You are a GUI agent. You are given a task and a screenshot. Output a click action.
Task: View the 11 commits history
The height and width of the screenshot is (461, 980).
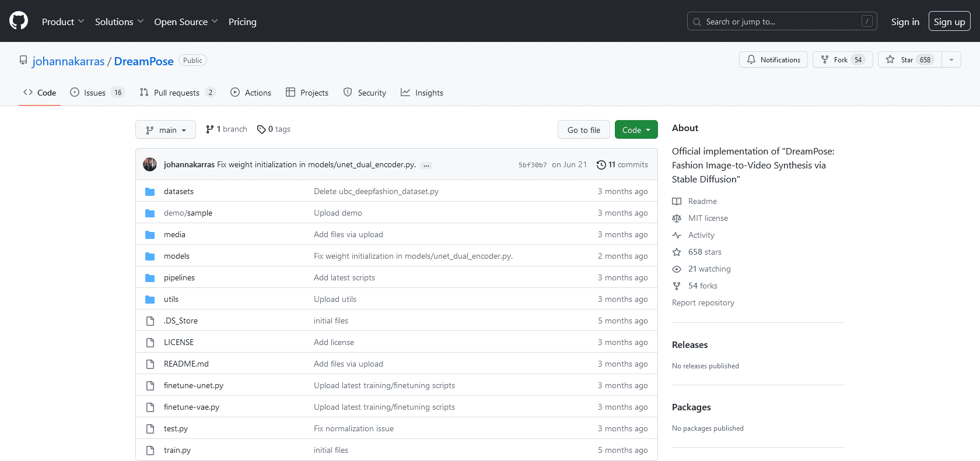(622, 165)
